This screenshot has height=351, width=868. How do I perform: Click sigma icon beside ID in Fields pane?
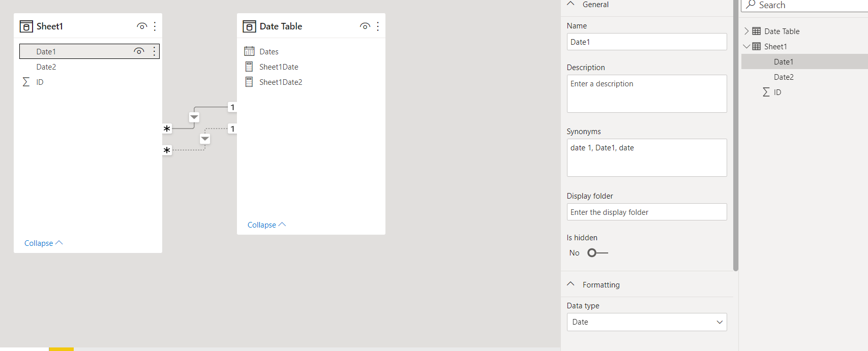point(766,92)
